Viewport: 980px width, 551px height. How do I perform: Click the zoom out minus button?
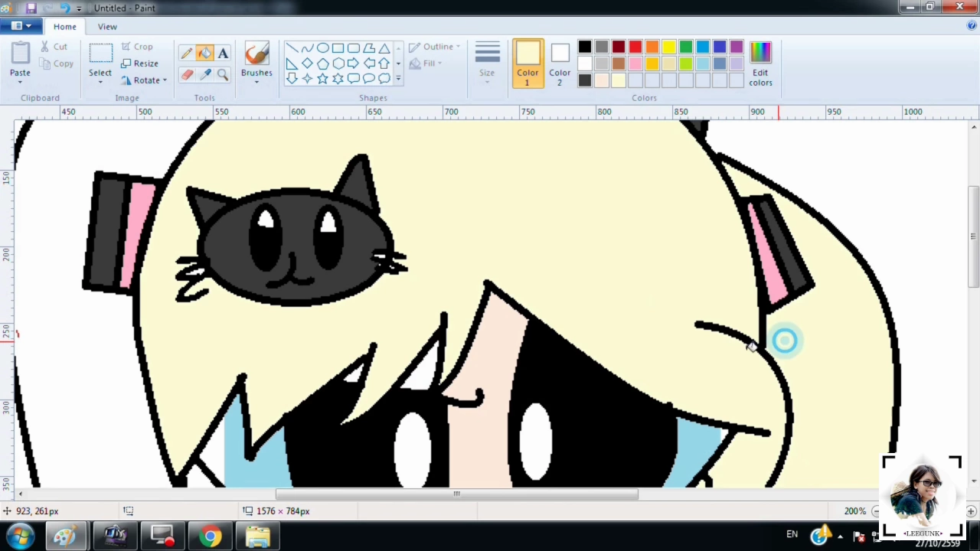[x=876, y=511]
